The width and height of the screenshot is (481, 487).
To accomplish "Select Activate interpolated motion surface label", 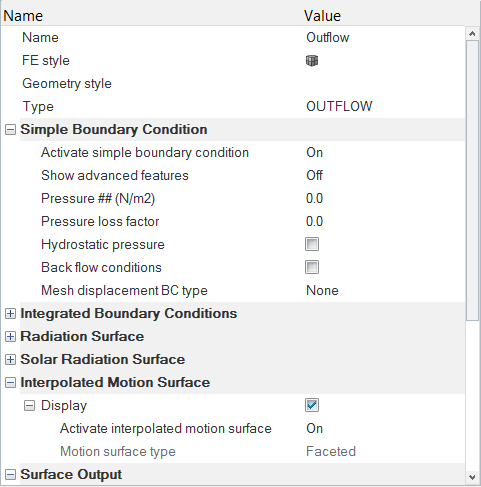I will 166,429.
